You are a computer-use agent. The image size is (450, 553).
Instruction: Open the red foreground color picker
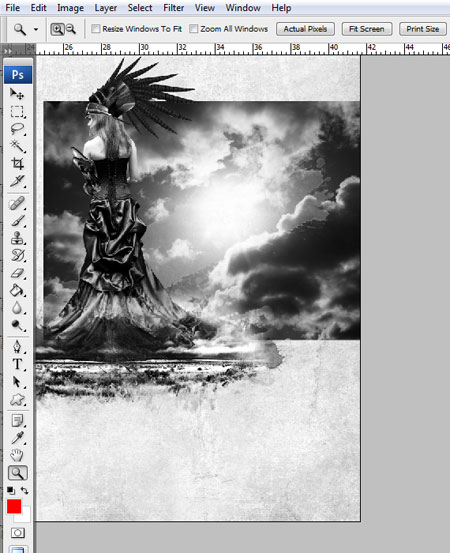coord(14,506)
